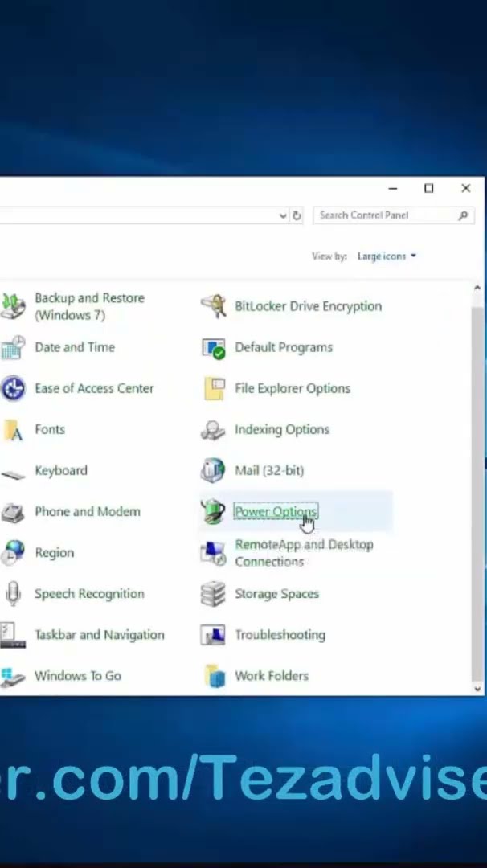
Task: Click the Indexing Options label
Action: coord(282,429)
